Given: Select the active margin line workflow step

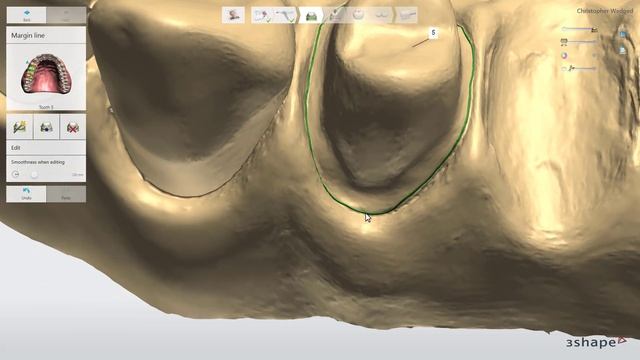Looking at the screenshot, I should pos(311,16).
